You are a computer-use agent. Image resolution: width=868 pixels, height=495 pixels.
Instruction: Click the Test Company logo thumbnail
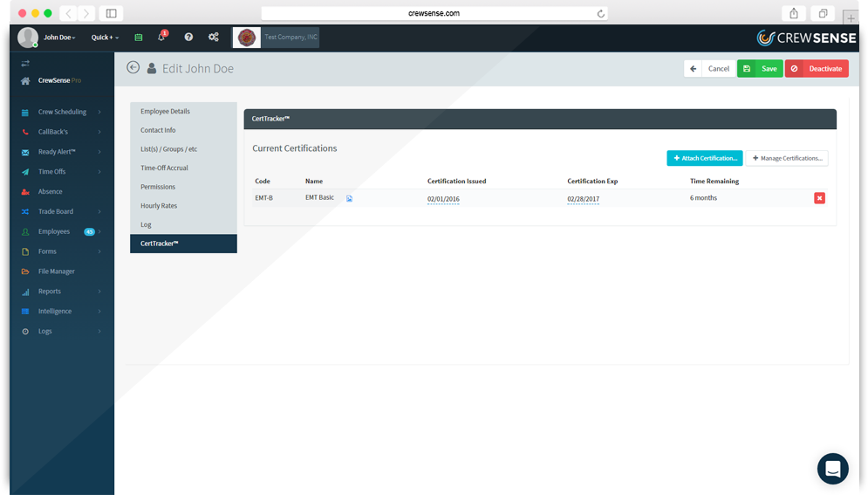click(246, 37)
